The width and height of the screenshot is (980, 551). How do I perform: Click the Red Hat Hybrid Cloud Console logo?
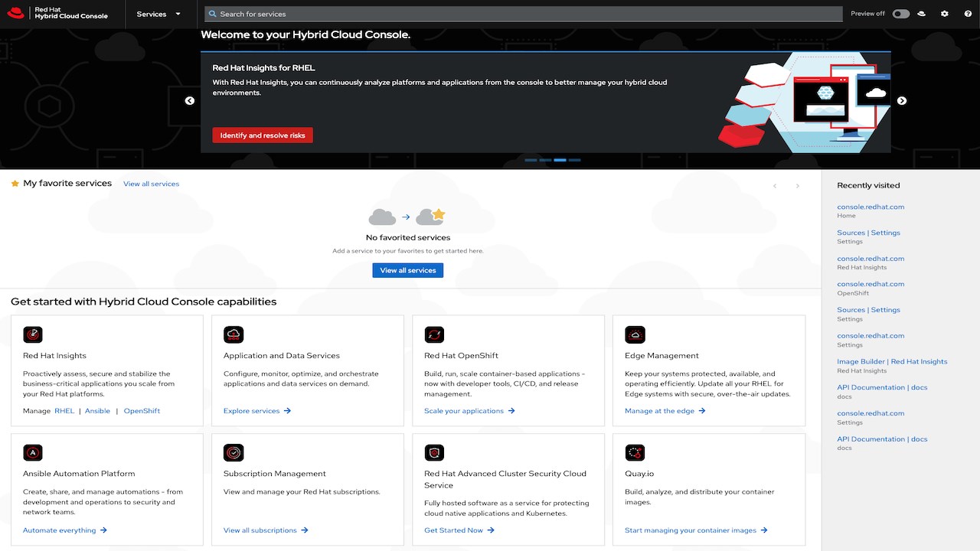[58, 13]
